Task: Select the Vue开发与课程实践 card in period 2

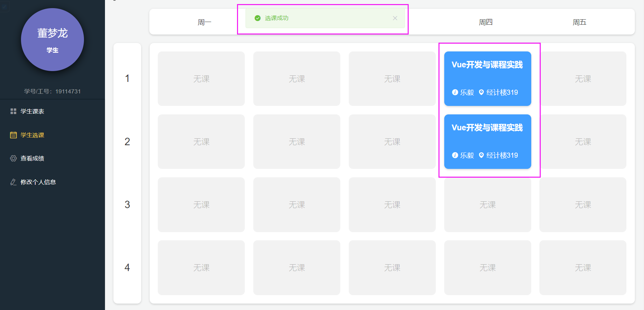Action: point(488,141)
